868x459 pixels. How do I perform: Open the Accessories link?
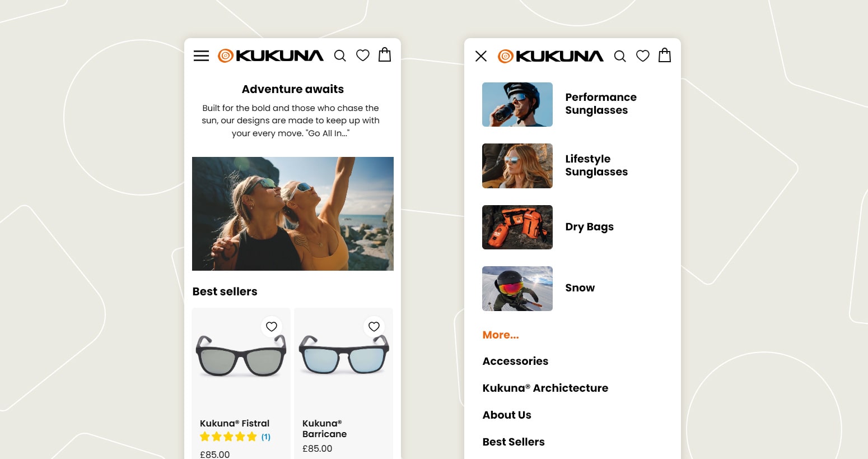tap(515, 361)
